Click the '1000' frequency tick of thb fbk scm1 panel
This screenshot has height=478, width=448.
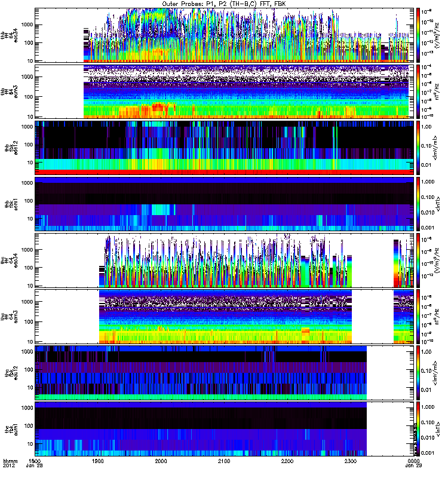[27, 183]
